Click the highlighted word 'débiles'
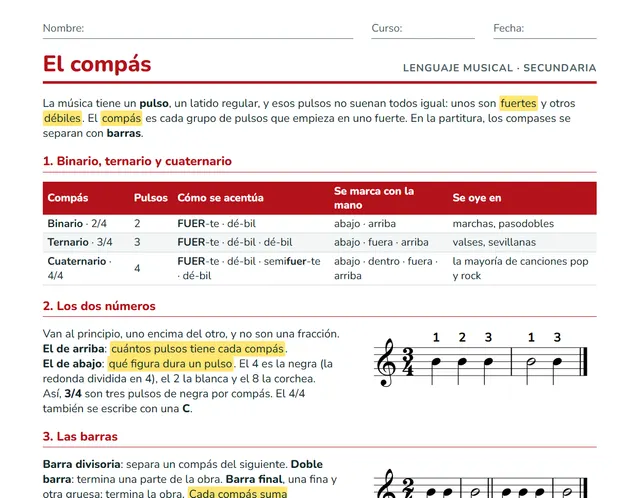Screen dimensions: 640x498 click(x=62, y=118)
